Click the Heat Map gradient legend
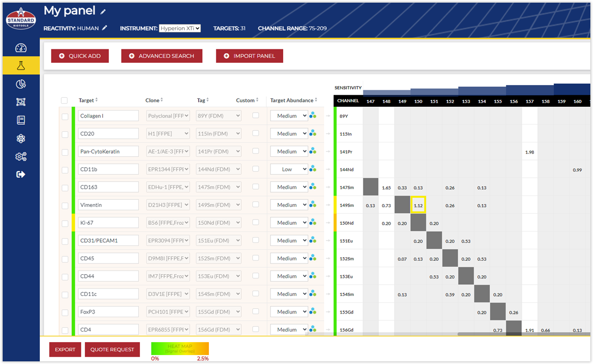Screen dimensions: 593x364 [x=180, y=349]
